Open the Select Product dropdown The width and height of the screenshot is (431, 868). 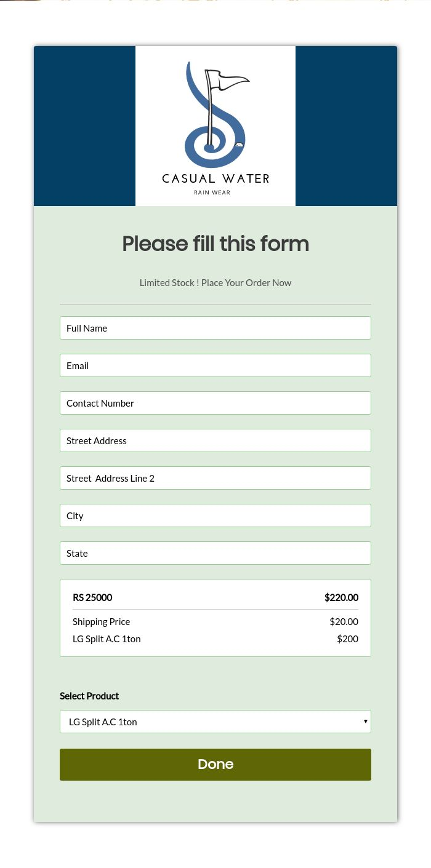coord(216,722)
